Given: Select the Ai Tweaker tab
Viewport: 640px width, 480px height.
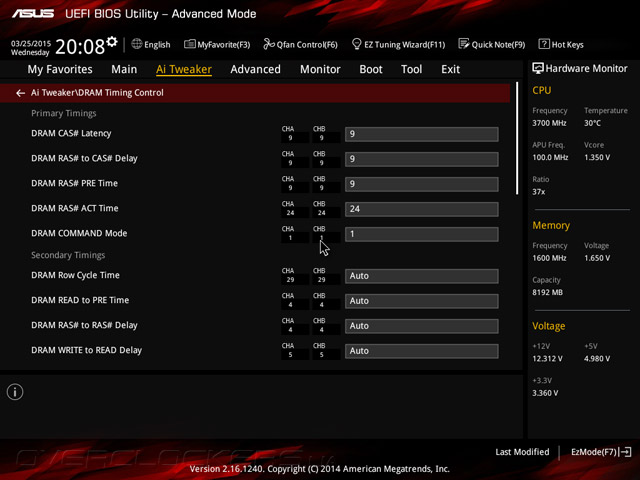Looking at the screenshot, I should click(x=184, y=69).
